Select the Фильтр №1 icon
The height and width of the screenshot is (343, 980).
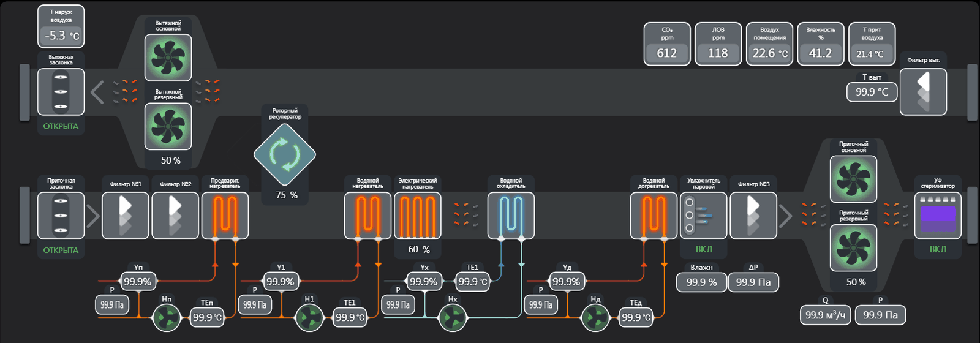click(x=126, y=216)
